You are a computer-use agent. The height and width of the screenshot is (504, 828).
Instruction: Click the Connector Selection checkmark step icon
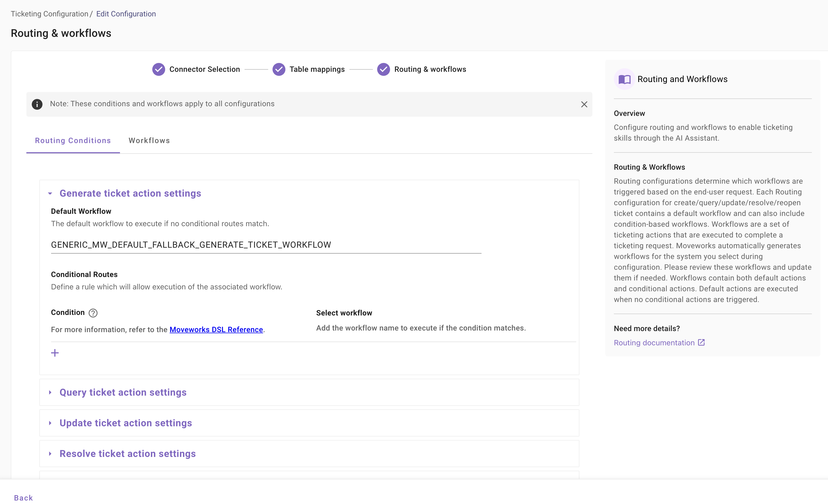coord(159,69)
